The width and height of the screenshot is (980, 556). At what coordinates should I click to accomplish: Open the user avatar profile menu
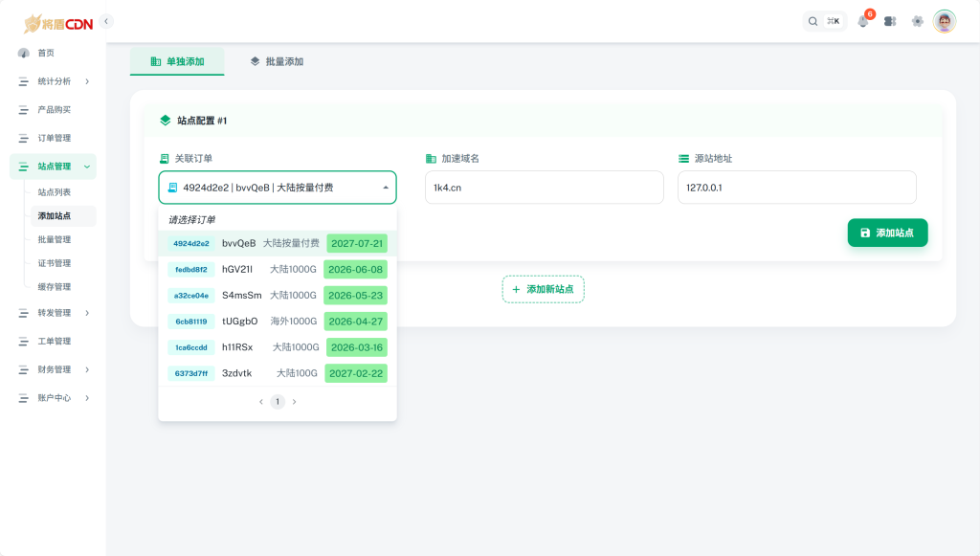click(x=945, y=21)
